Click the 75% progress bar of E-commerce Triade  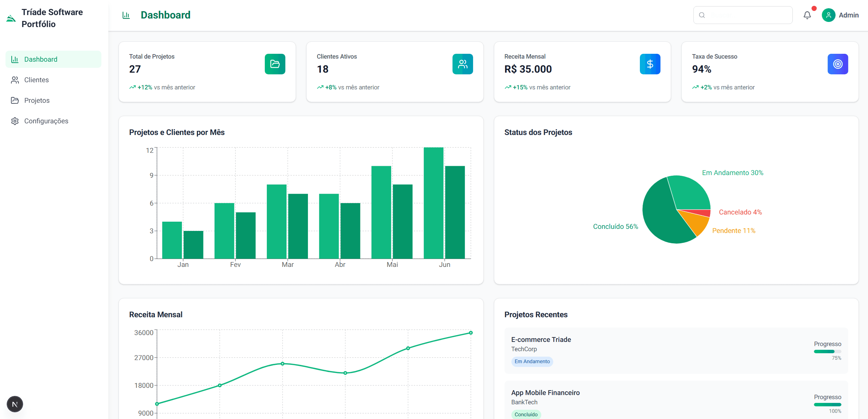[x=827, y=352]
